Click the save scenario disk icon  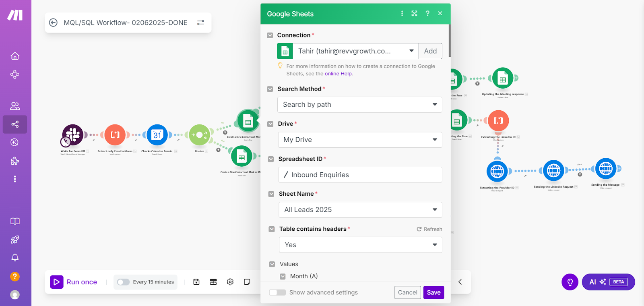pyautogui.click(x=196, y=282)
